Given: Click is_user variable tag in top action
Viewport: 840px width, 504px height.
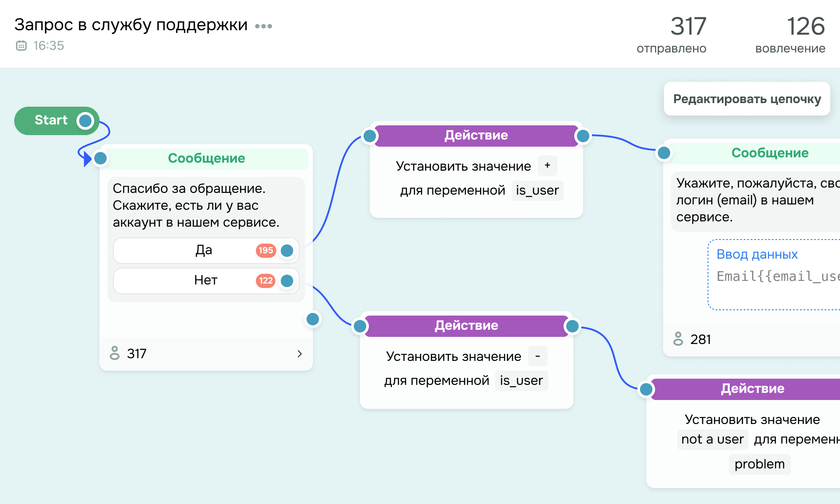Looking at the screenshot, I should pos(537,190).
